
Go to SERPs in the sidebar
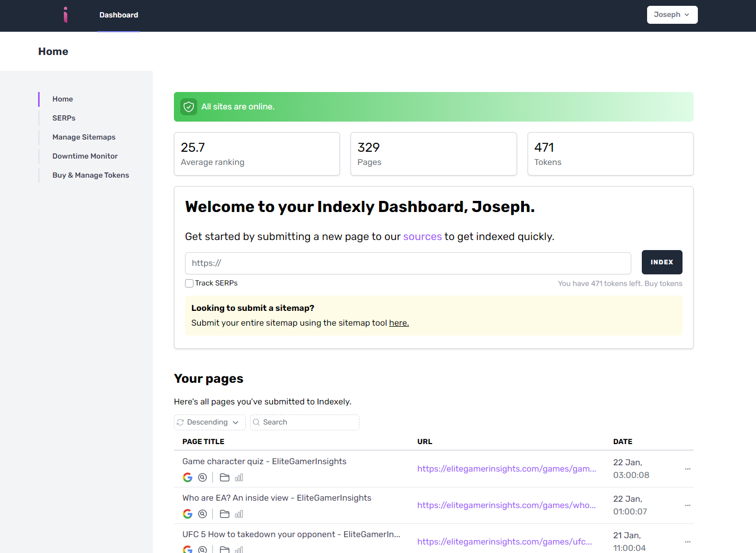[x=64, y=118]
